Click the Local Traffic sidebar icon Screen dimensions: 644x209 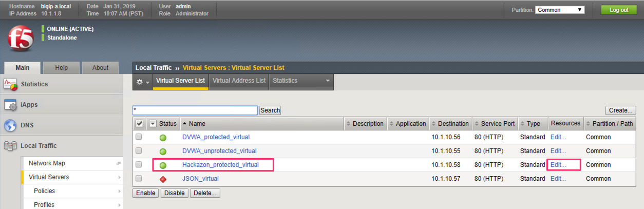tap(10, 146)
